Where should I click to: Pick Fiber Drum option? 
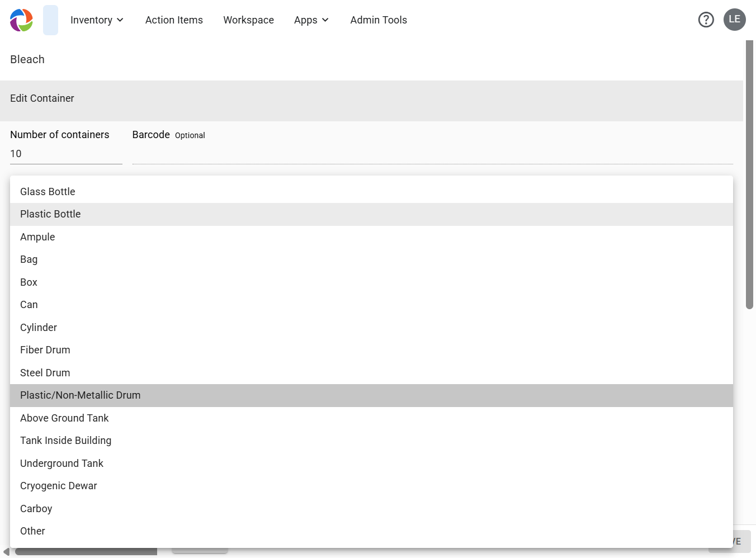(x=371, y=350)
